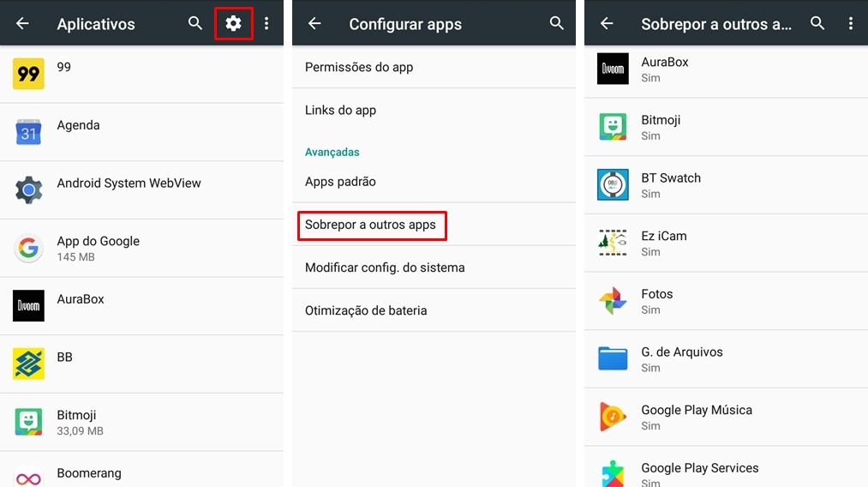The width and height of the screenshot is (868, 487).
Task: Select AuraBox label in Aplicativos
Action: (x=81, y=299)
